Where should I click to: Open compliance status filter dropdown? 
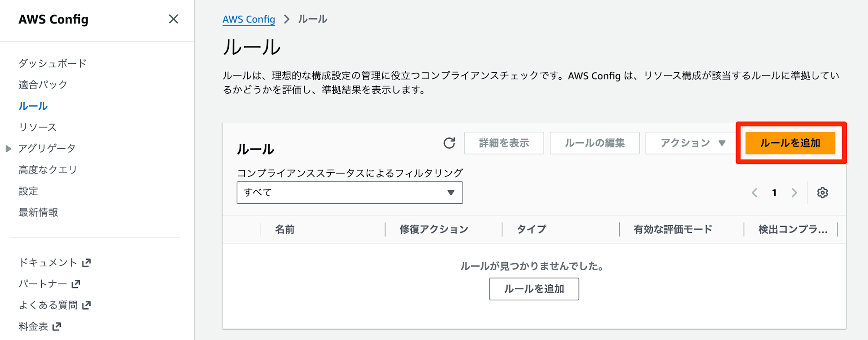349,193
